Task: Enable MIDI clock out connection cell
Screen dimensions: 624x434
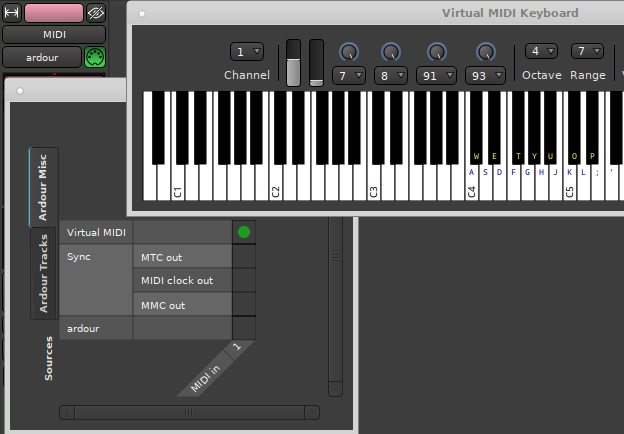Action: click(x=244, y=281)
